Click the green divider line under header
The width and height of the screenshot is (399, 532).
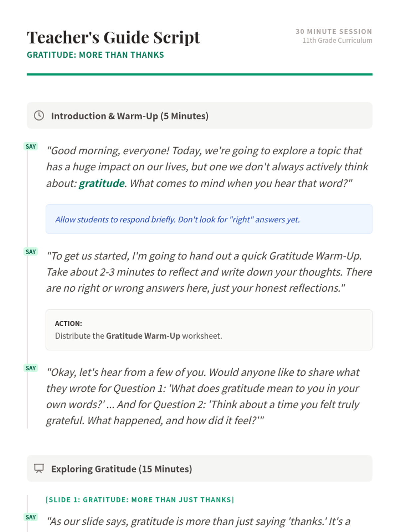point(199,74)
